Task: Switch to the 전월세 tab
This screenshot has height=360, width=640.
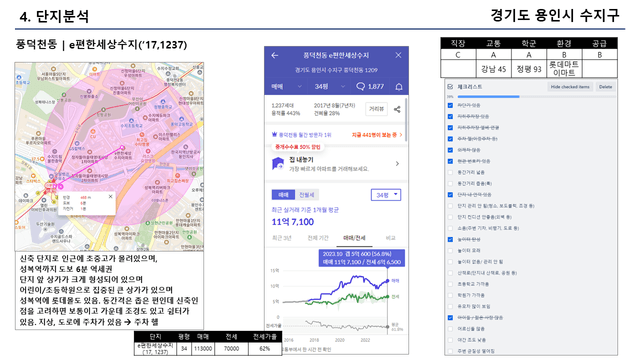Action: click(x=307, y=195)
